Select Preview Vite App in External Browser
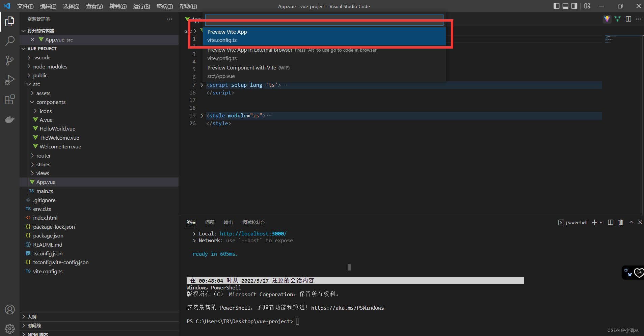The image size is (644, 336). (x=324, y=54)
